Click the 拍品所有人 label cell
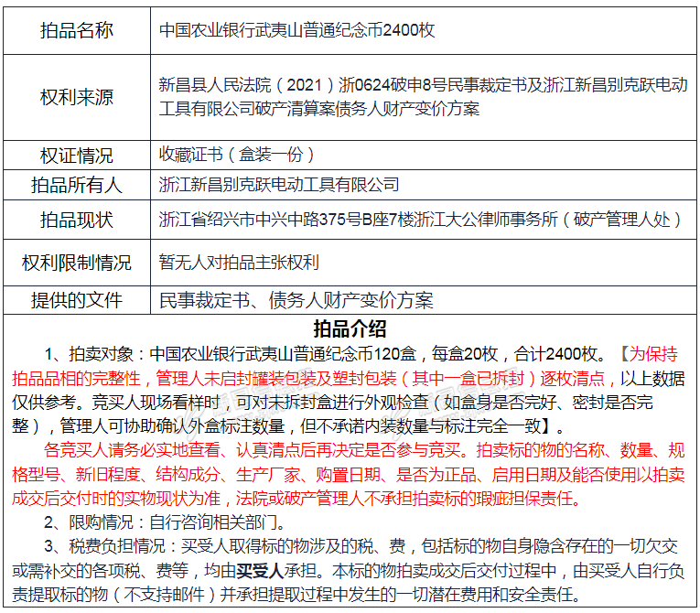This screenshot has height=613, width=700. pyautogui.click(x=77, y=185)
